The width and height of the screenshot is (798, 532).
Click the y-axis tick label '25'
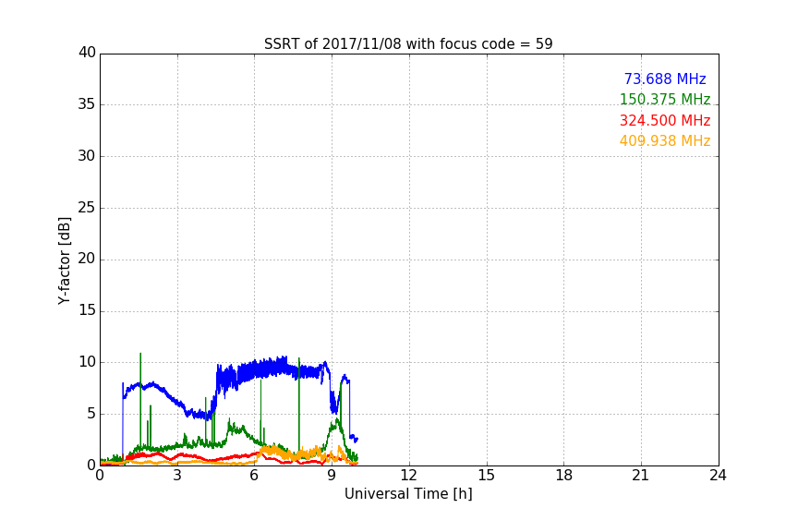[87, 207]
